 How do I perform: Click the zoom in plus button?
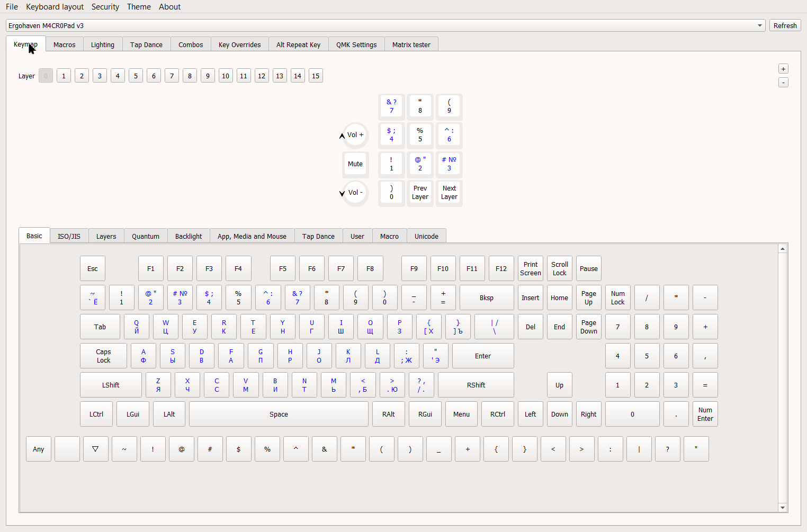click(783, 69)
